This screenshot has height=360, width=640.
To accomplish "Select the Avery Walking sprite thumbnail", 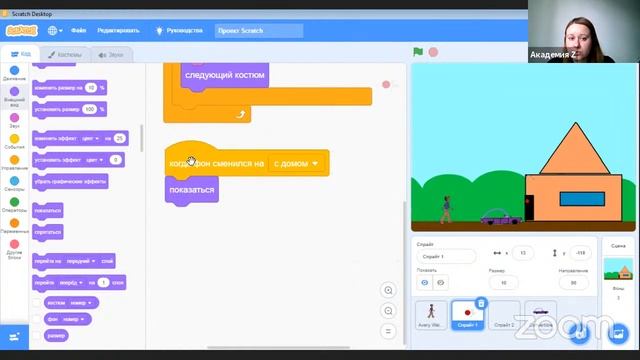I will pyautogui.click(x=431, y=315).
